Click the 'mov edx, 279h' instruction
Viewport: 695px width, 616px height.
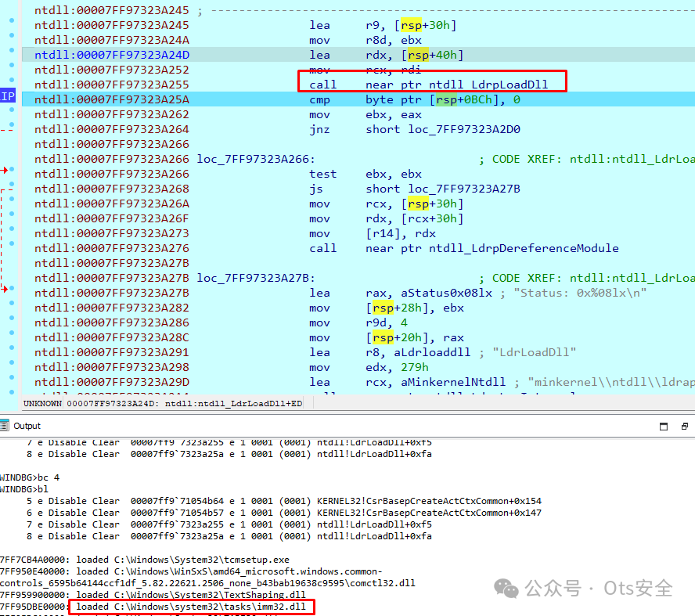(x=369, y=367)
